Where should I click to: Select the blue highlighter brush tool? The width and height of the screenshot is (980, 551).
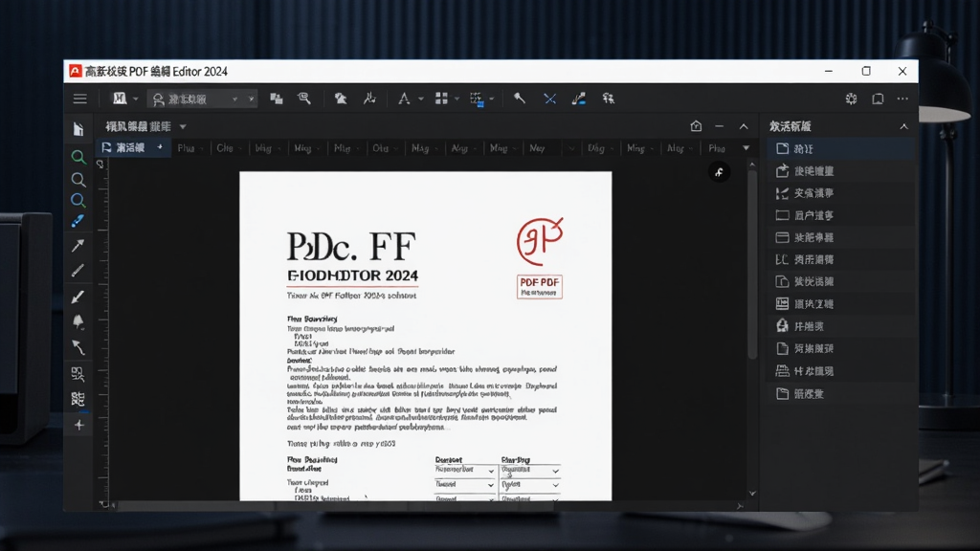tap(78, 221)
